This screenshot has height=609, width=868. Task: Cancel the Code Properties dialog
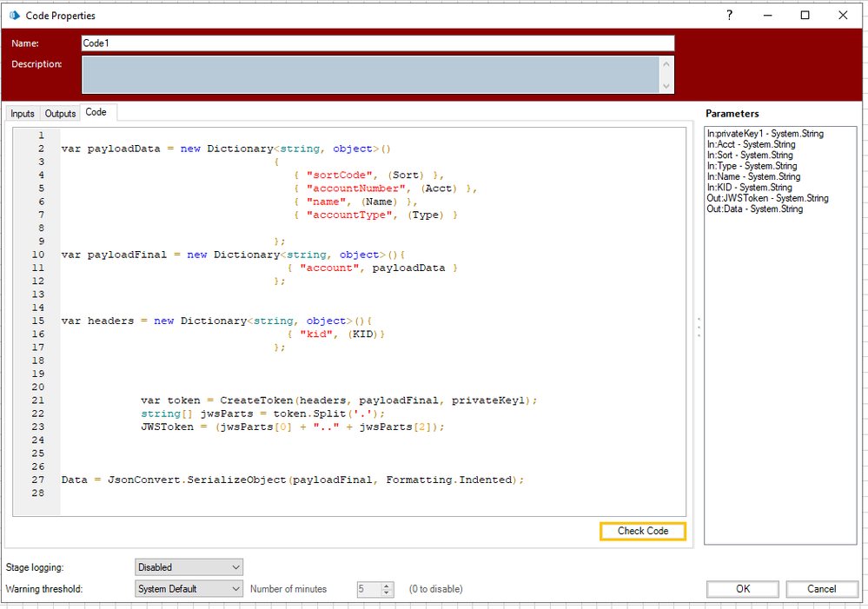821,589
